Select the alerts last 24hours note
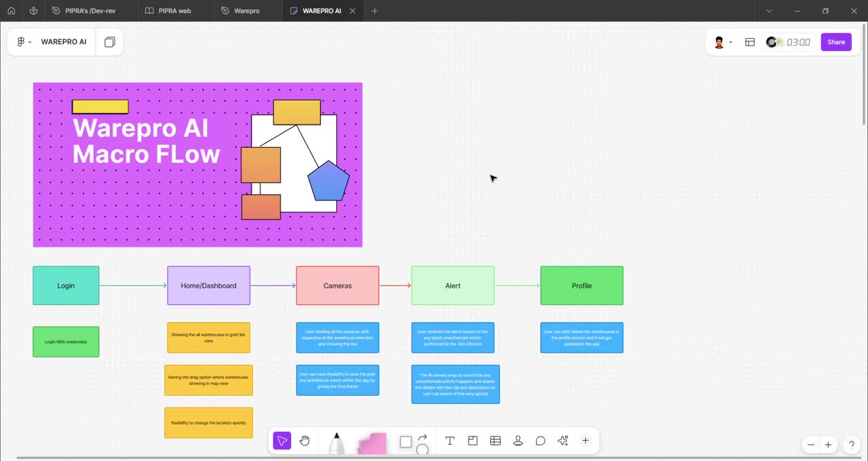The image size is (868, 461). pyautogui.click(x=453, y=338)
